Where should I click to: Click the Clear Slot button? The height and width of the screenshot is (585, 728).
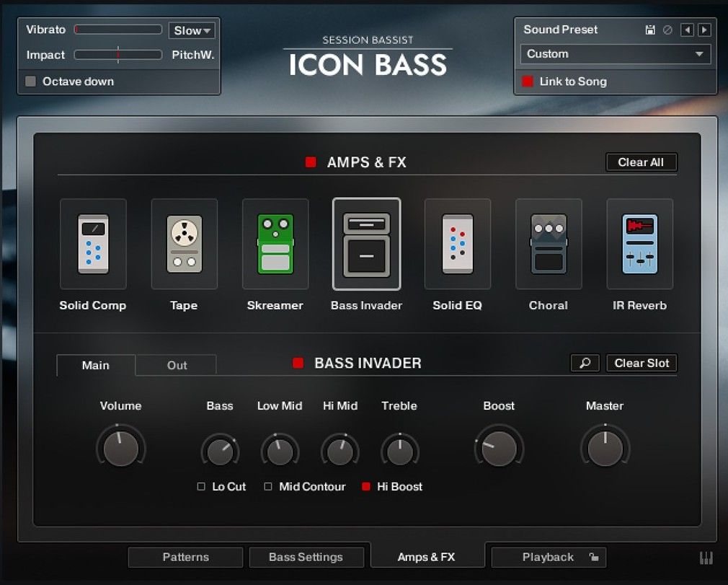click(642, 363)
